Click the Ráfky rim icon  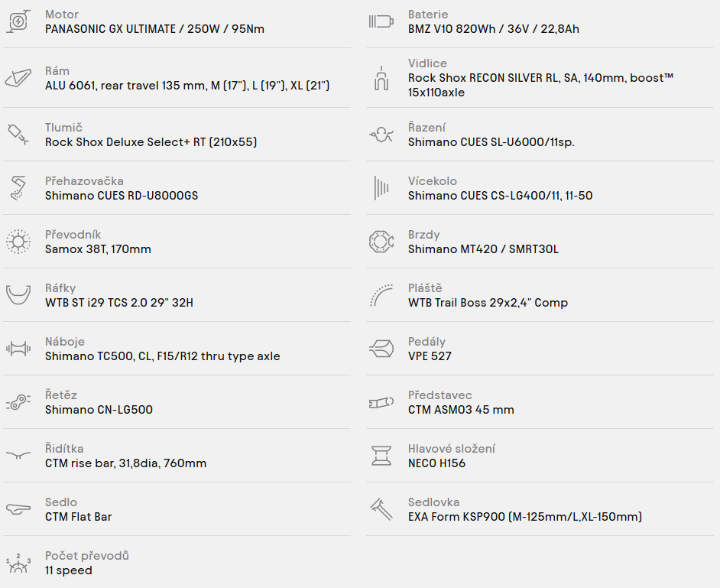click(18, 295)
